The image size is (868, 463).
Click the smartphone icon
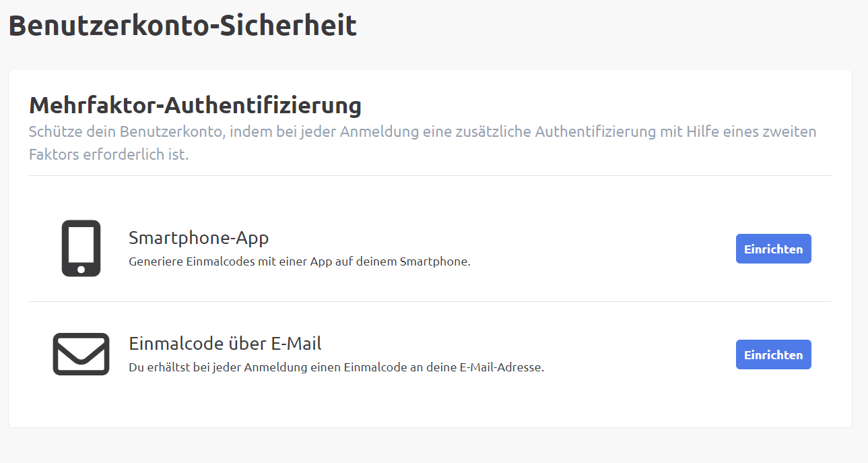(x=81, y=248)
